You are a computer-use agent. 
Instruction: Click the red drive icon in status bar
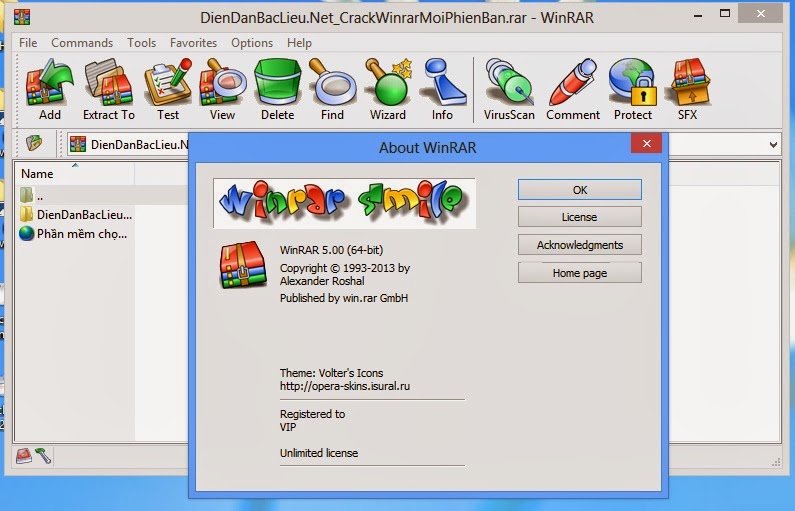(x=24, y=456)
